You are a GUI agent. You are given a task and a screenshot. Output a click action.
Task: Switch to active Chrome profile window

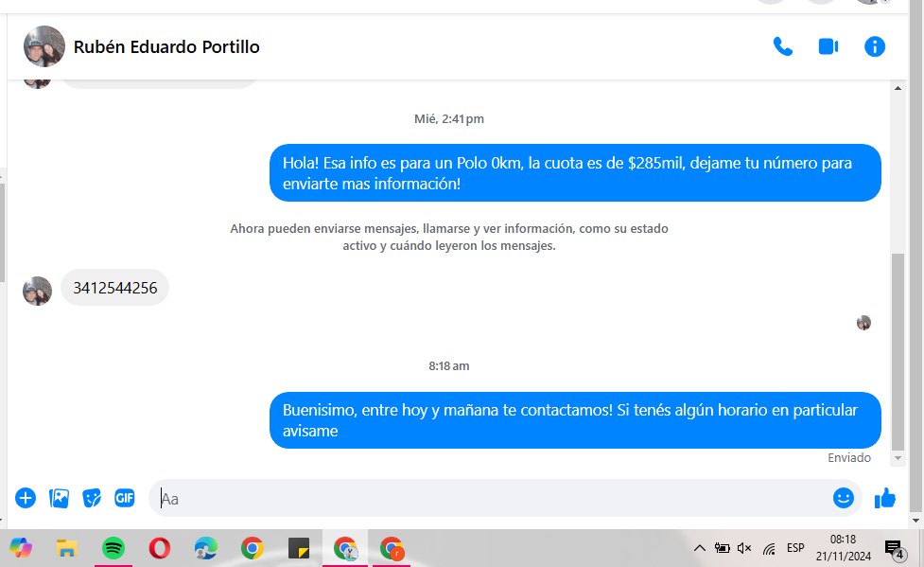[345, 548]
